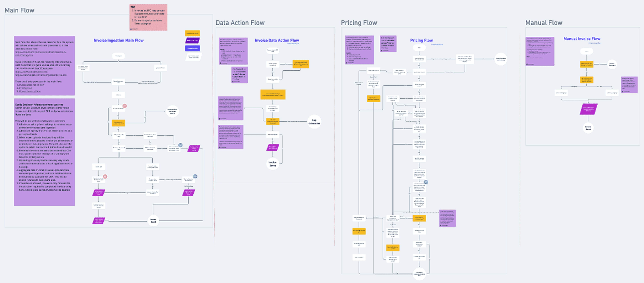The image size is (644, 283).
Task: Click 'Invoice Saved' circle in Main Flow
Action: click(x=153, y=220)
